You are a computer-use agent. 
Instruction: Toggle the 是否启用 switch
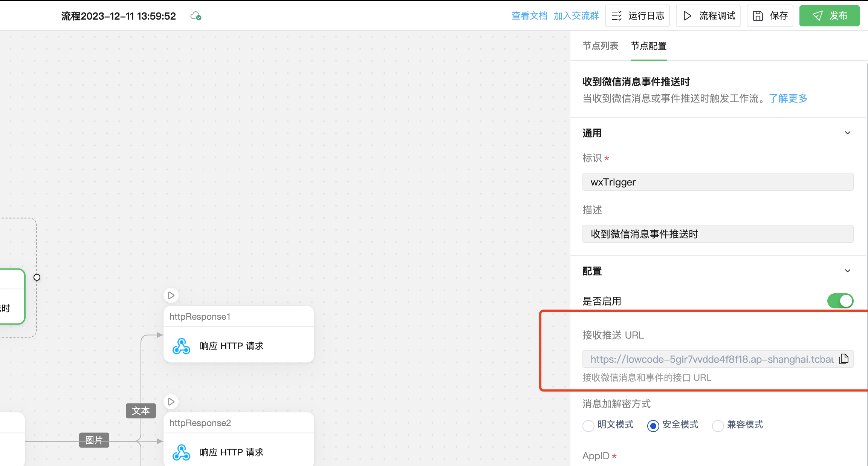[x=840, y=301]
